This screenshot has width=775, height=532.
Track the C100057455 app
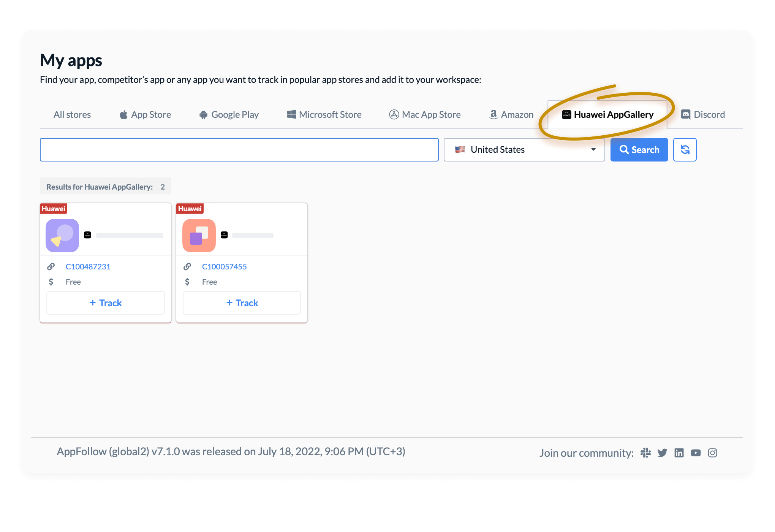click(x=242, y=303)
